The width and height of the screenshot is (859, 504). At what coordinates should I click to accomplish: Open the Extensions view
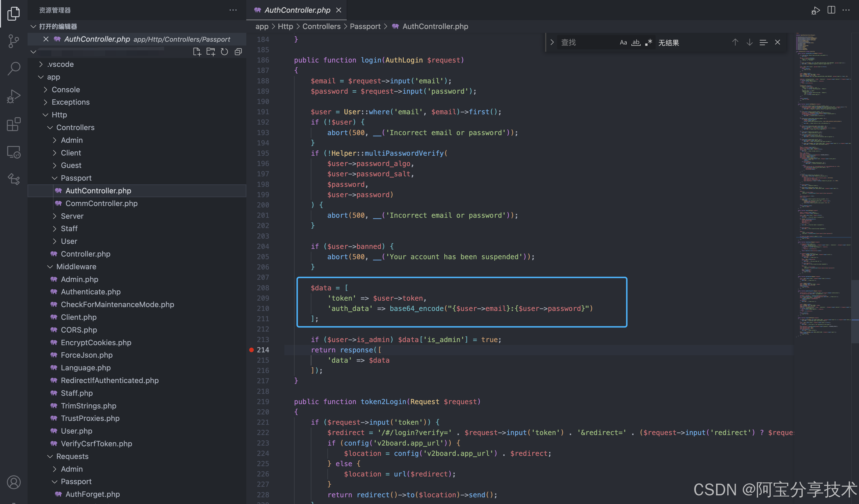(x=14, y=124)
